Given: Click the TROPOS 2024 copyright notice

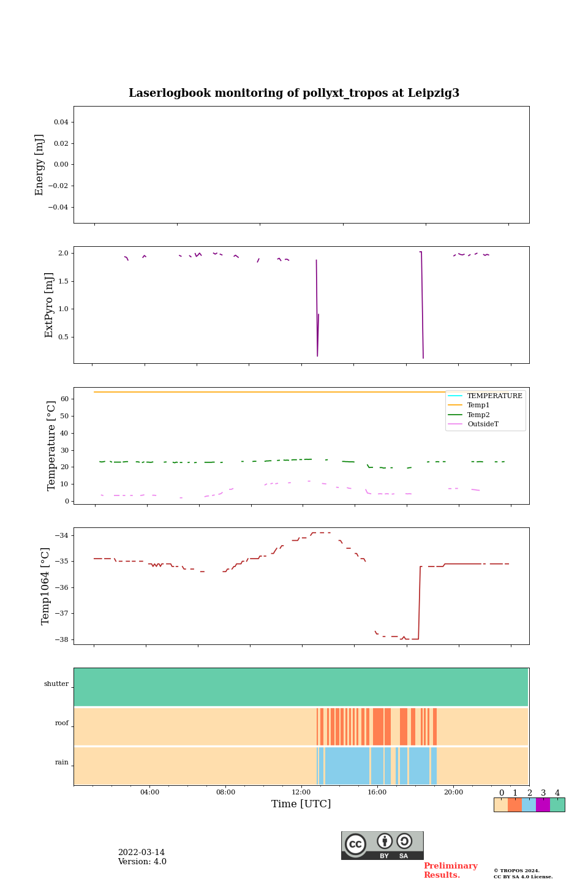Looking at the screenshot, I should pyautogui.click(x=516, y=870).
